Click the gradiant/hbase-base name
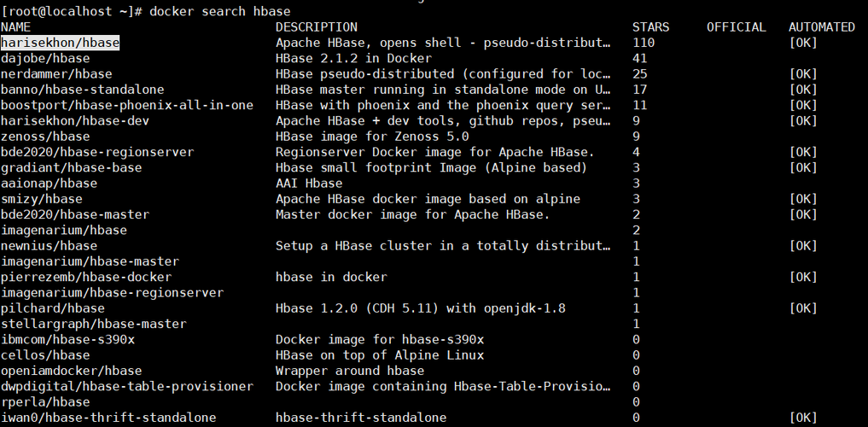This screenshot has height=427, width=868. coord(71,167)
